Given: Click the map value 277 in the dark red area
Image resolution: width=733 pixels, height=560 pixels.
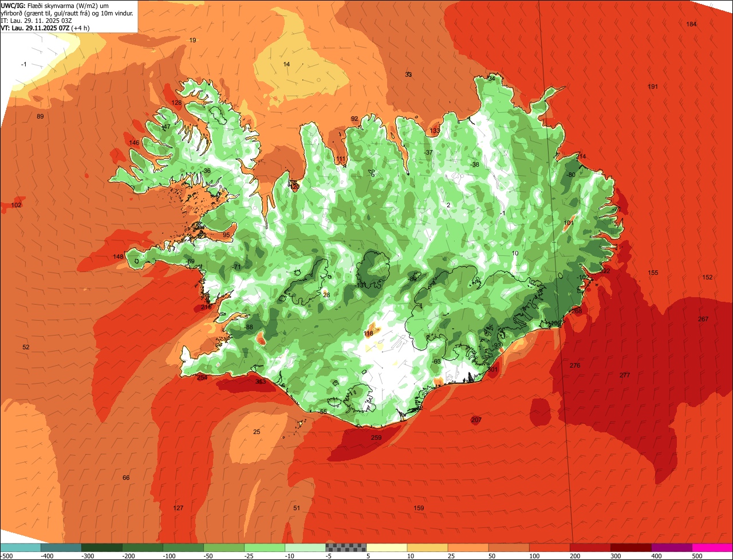Looking at the screenshot, I should click(625, 375).
